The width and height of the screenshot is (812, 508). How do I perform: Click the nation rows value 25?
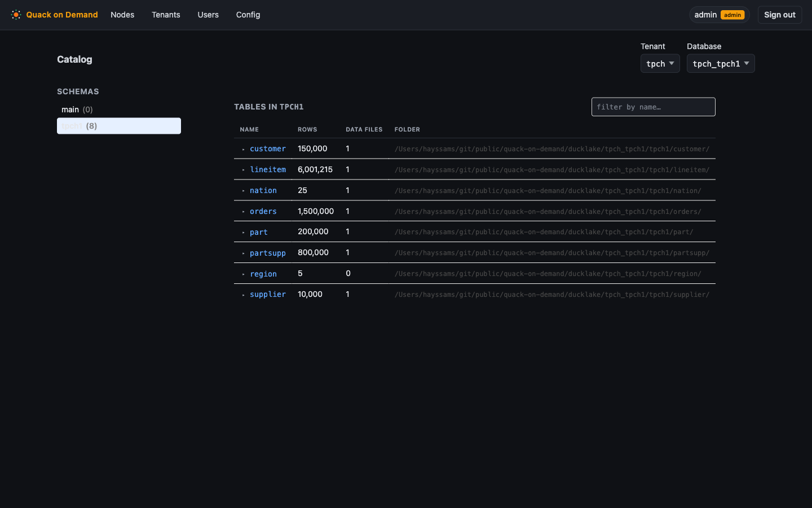(302, 190)
